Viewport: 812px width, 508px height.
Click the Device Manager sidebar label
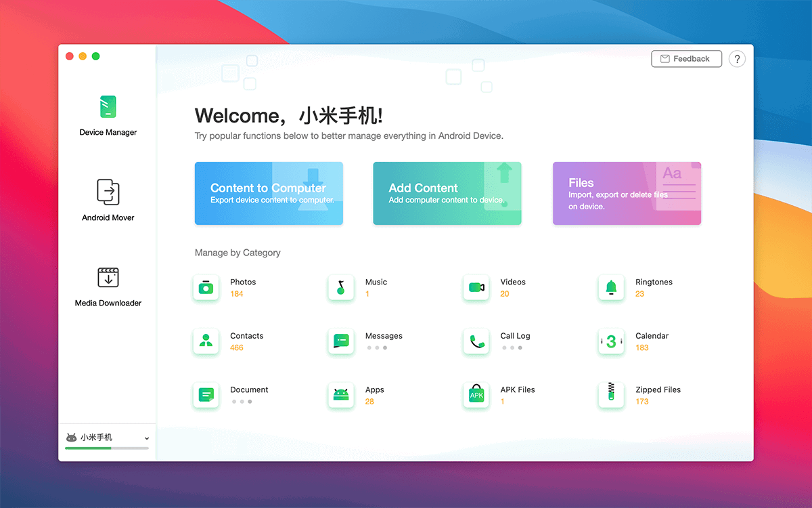point(108,133)
